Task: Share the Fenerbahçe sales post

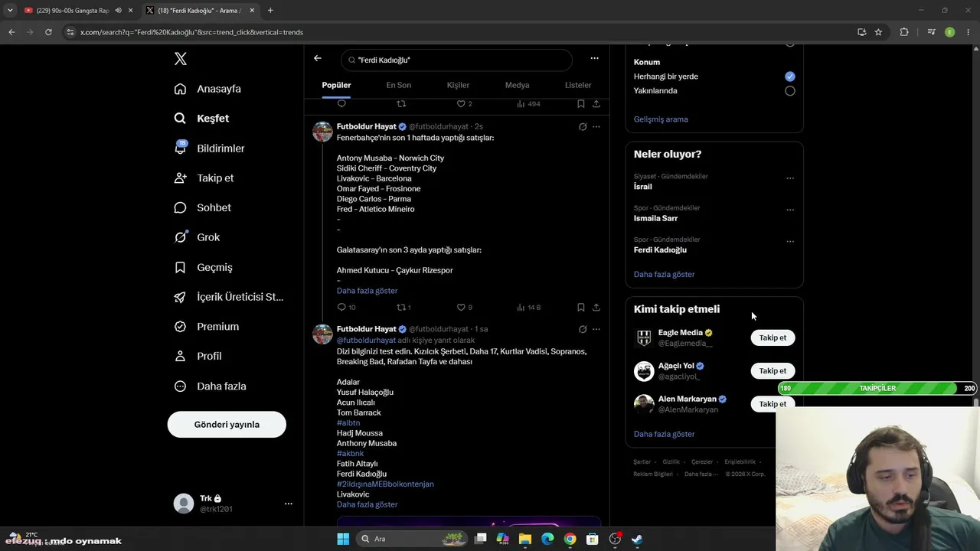Action: [596, 308]
